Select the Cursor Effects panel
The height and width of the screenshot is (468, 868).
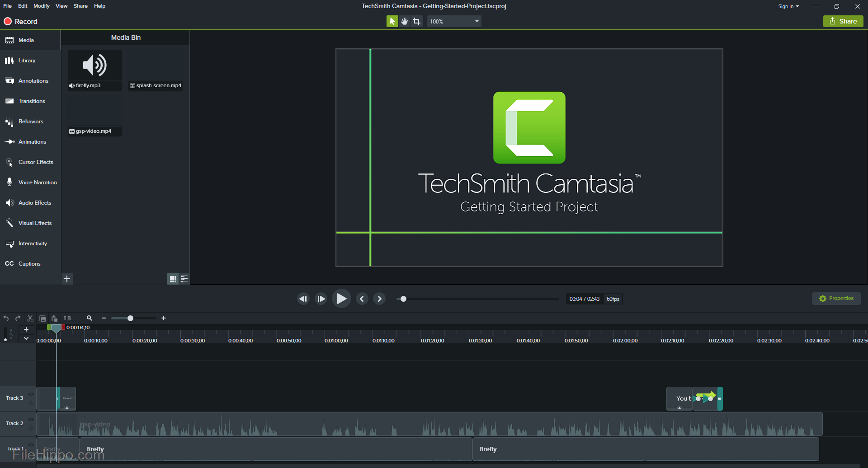(36, 162)
